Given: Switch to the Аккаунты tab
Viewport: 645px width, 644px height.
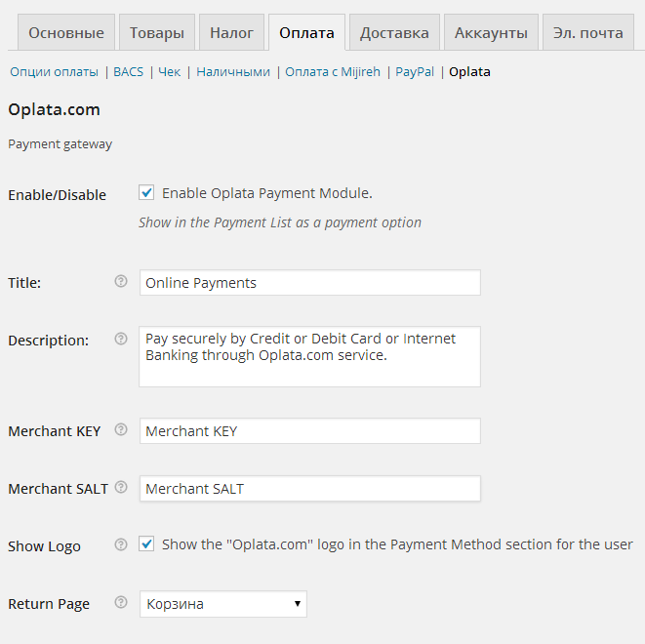Looking at the screenshot, I should (491, 32).
